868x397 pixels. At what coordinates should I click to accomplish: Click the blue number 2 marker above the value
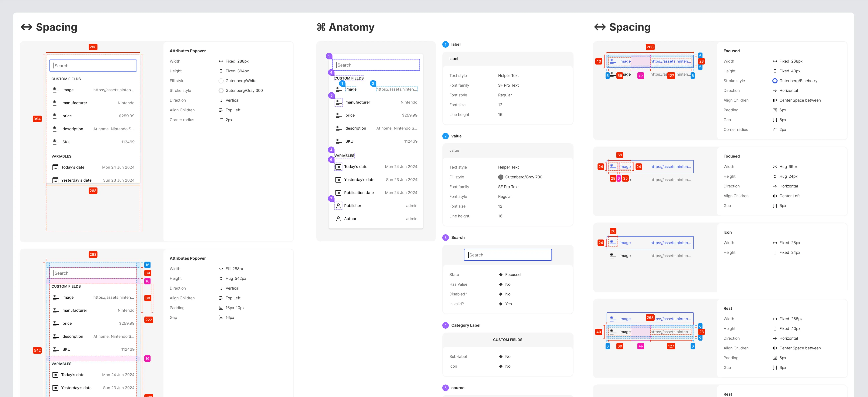373,83
